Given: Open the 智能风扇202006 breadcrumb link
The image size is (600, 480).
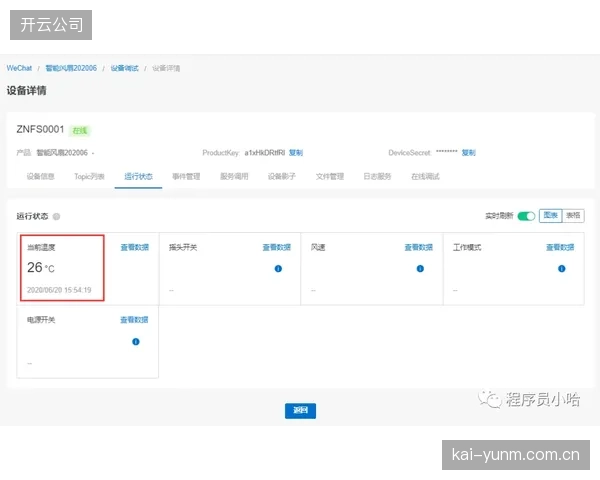Looking at the screenshot, I should (x=71, y=68).
